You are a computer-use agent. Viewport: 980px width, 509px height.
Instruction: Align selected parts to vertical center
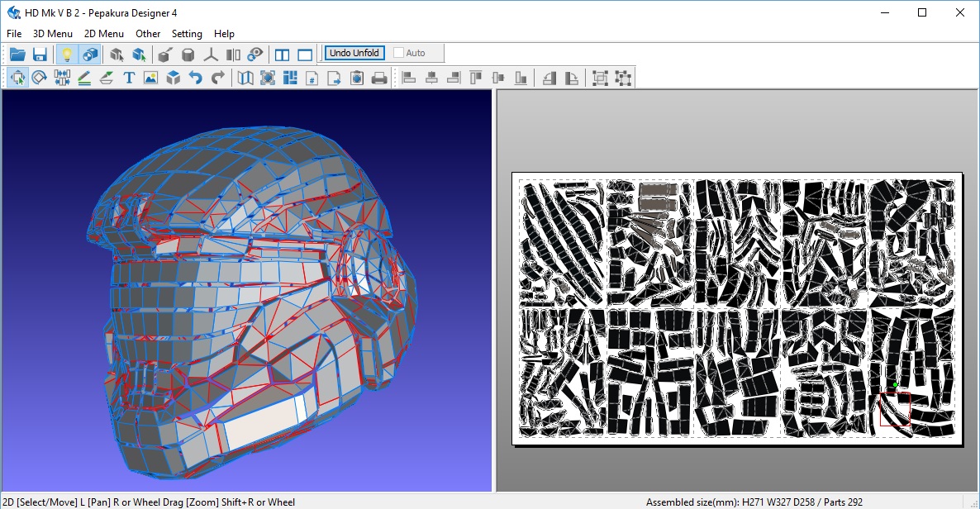(x=498, y=78)
